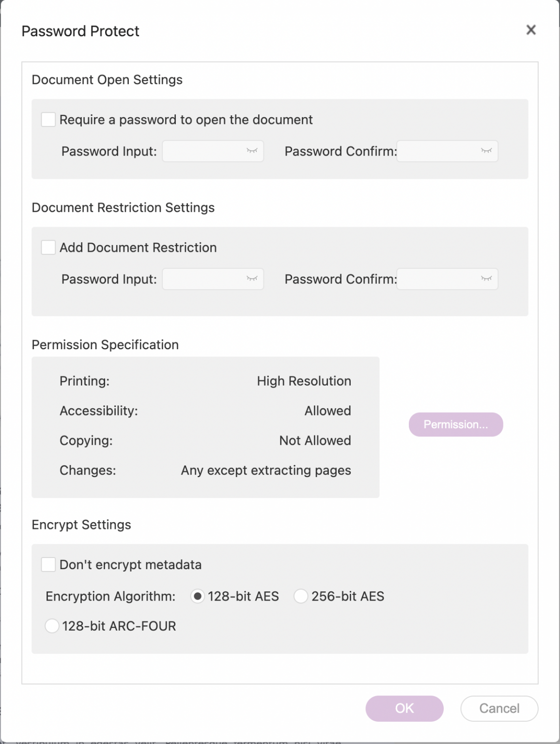
Task: Select the 256-bit AES encryption algorithm
Action: tap(301, 596)
